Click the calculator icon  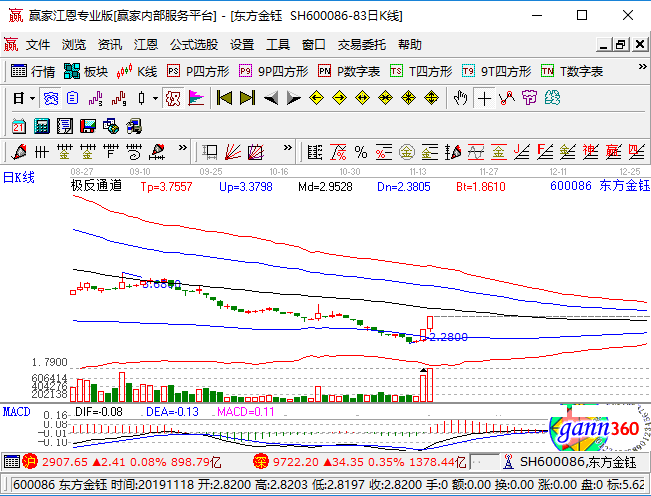point(42,125)
